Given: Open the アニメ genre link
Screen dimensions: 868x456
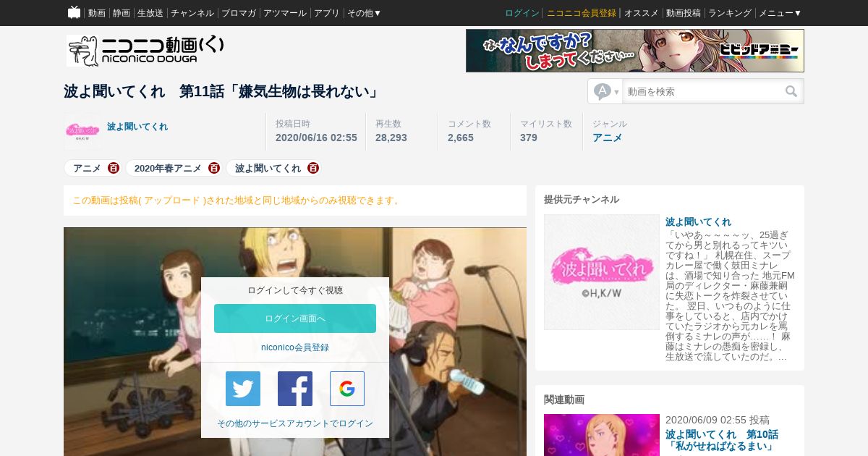Looking at the screenshot, I should (608, 138).
